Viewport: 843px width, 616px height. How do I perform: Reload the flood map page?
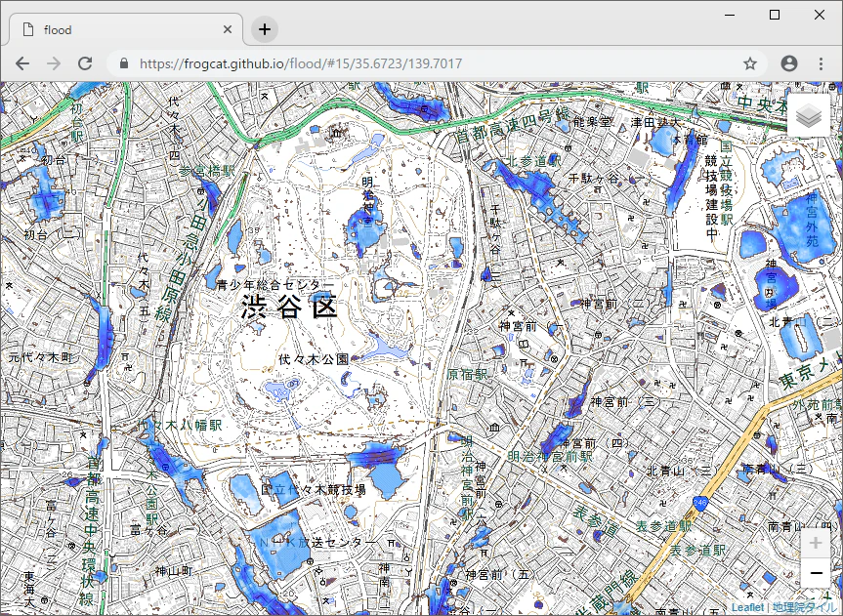pyautogui.click(x=85, y=63)
